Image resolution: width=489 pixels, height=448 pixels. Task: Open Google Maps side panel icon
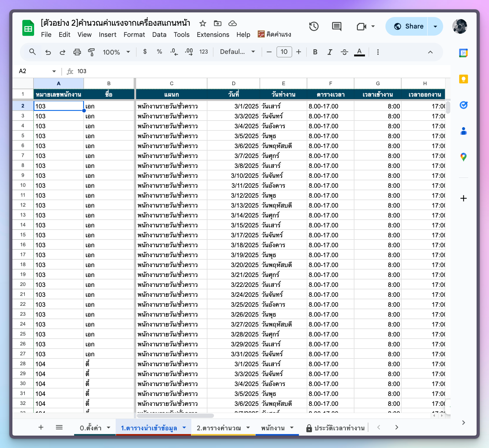coord(463,157)
